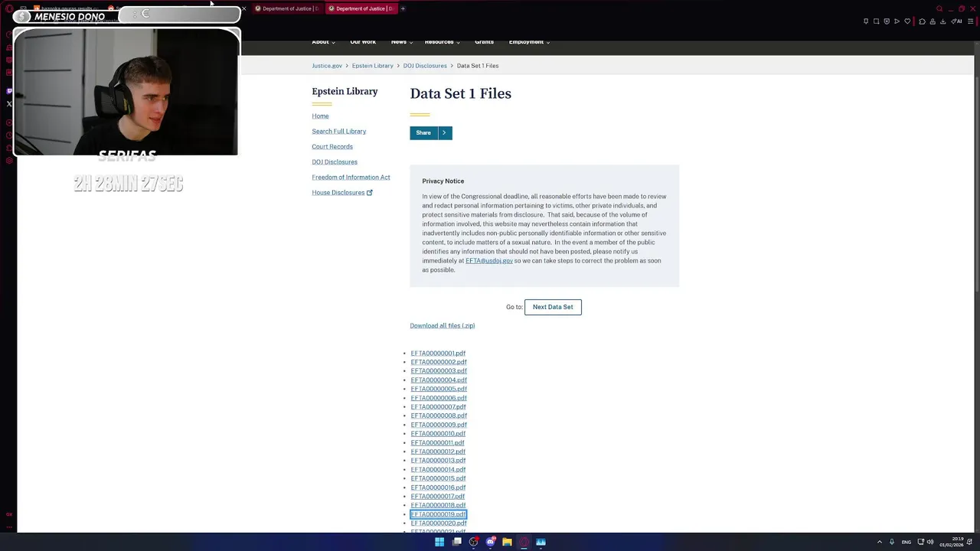This screenshot has height=551, width=980.
Task: Click the heart bookmark icon
Action: pos(907,21)
